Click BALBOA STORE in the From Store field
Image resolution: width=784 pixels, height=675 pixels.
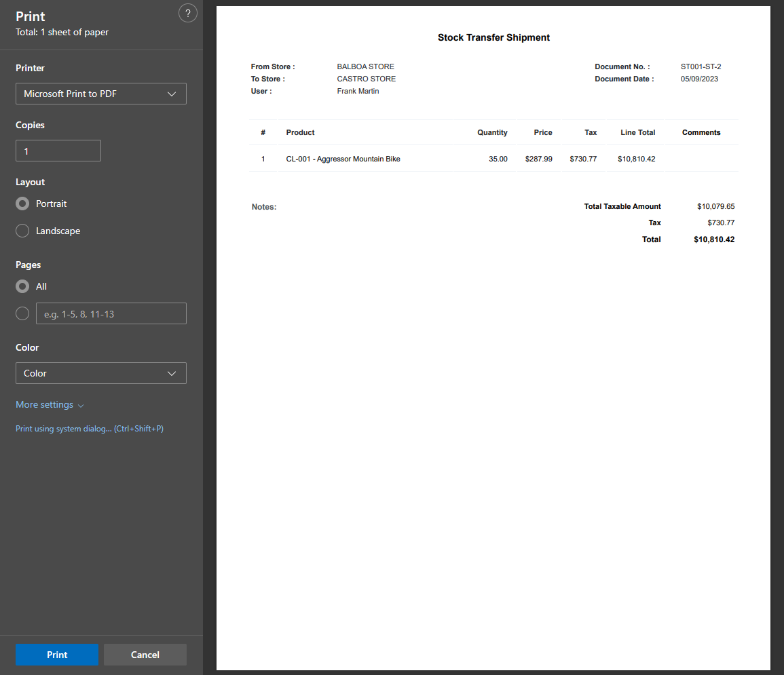click(x=365, y=66)
